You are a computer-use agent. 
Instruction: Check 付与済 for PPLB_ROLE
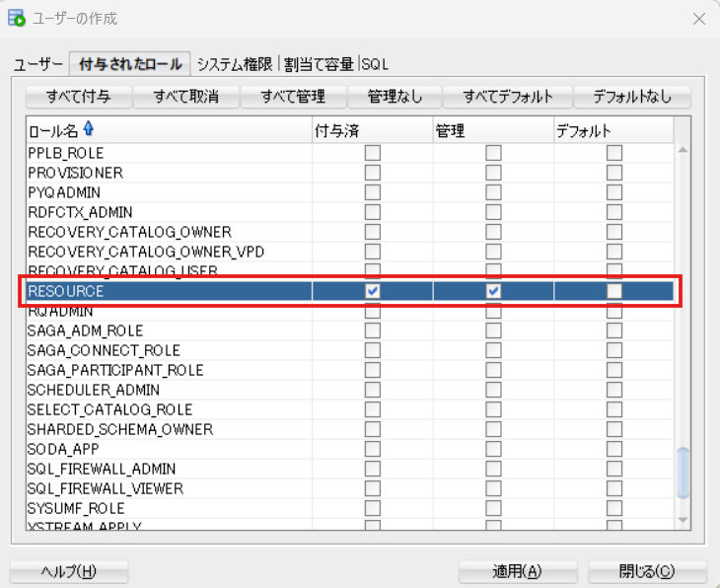click(373, 153)
